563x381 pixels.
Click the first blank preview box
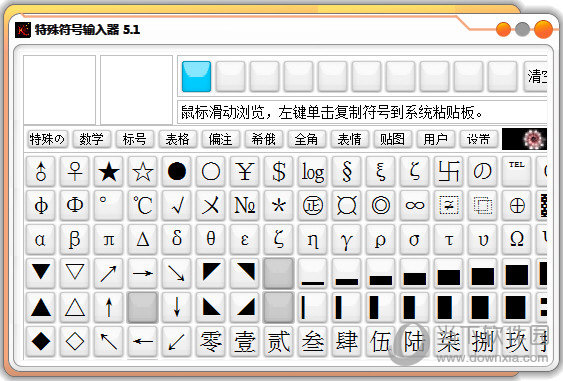pyautogui.click(x=59, y=90)
